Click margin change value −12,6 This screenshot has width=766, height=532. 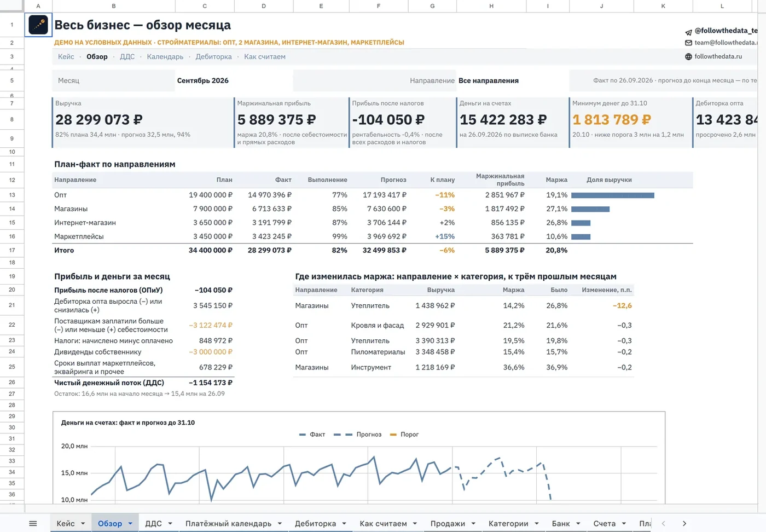(x=622, y=305)
